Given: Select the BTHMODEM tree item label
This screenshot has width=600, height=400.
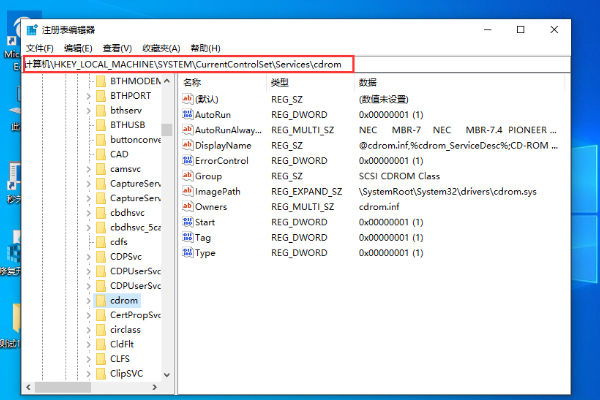Looking at the screenshot, I should click(135, 81).
